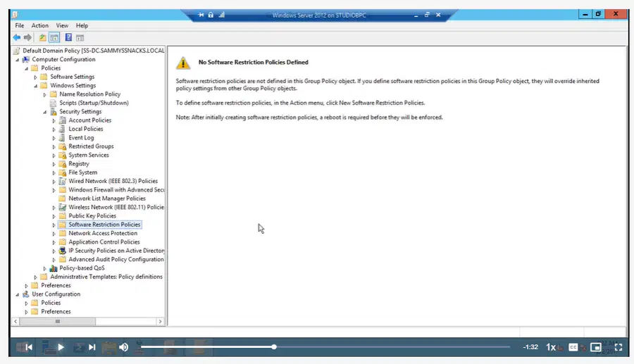Select Network Access Protection

(103, 234)
